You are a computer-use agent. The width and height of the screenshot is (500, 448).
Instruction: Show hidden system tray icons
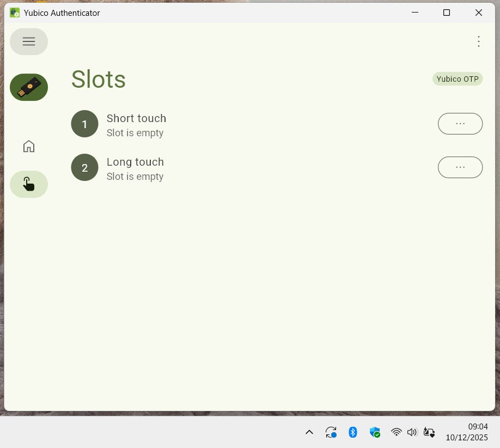coord(309,432)
